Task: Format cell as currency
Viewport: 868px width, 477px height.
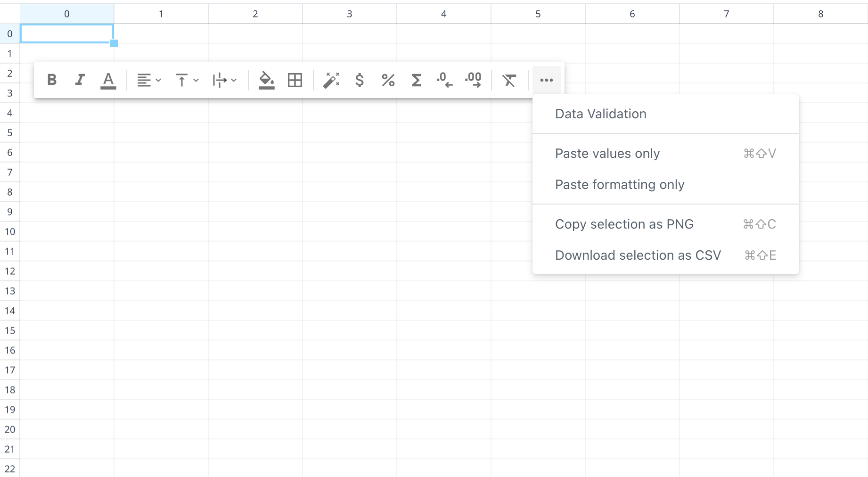Action: (x=360, y=80)
